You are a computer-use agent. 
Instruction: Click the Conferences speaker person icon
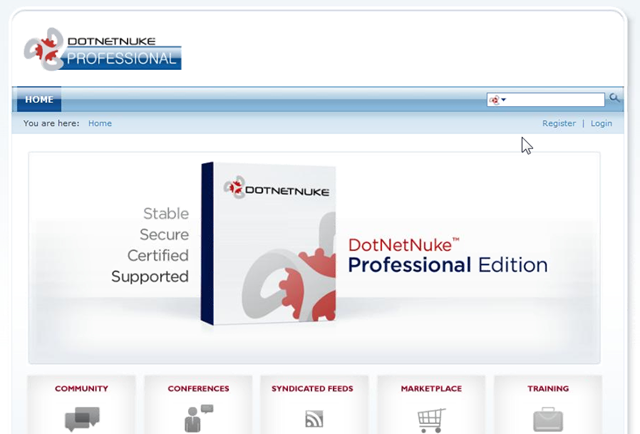tap(198, 418)
